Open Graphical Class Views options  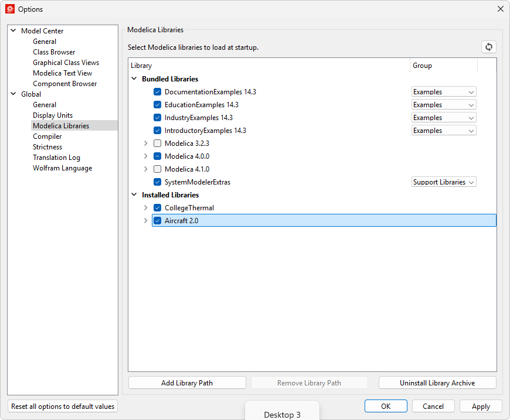coord(66,63)
